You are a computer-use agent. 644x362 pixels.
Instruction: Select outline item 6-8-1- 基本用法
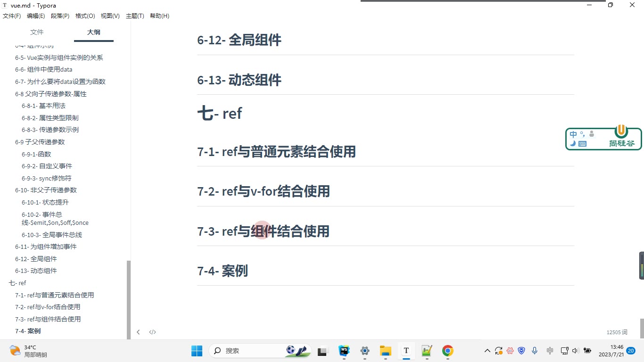[43, 106]
